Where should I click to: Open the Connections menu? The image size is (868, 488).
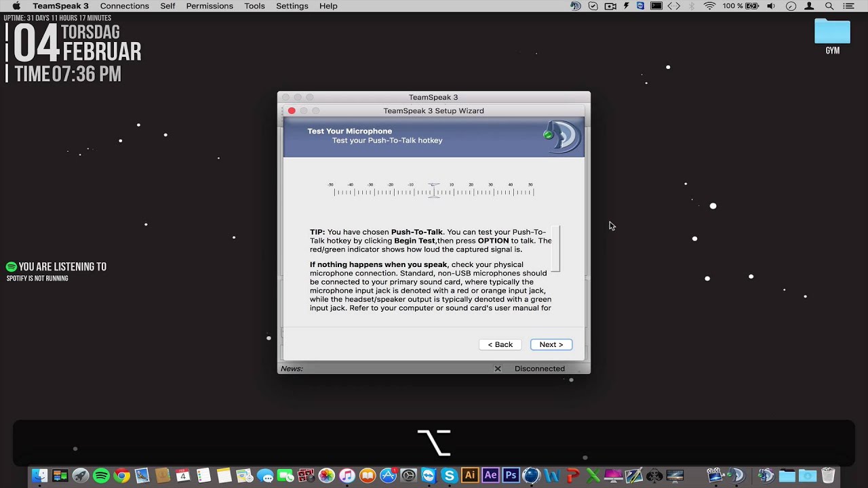[125, 6]
